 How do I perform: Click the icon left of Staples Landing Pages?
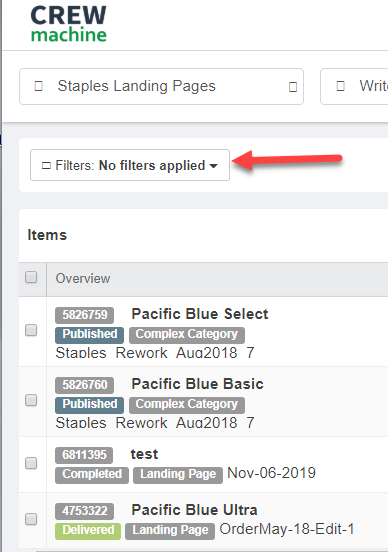[x=38, y=86]
